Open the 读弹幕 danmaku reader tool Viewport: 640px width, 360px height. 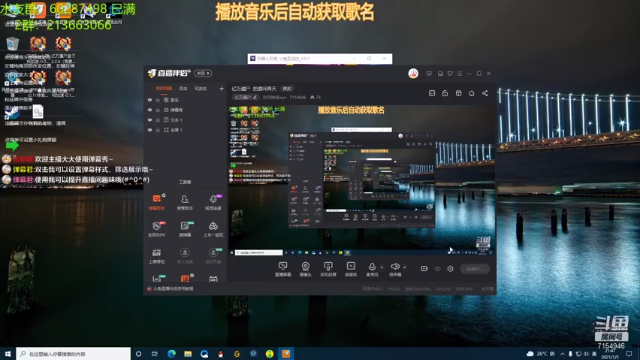coord(184,229)
